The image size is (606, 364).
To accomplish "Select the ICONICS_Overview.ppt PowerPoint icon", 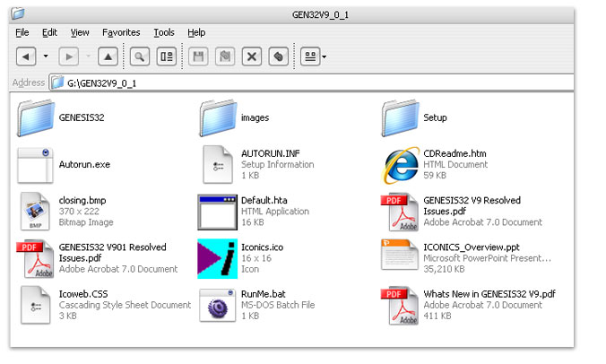I will click(400, 255).
